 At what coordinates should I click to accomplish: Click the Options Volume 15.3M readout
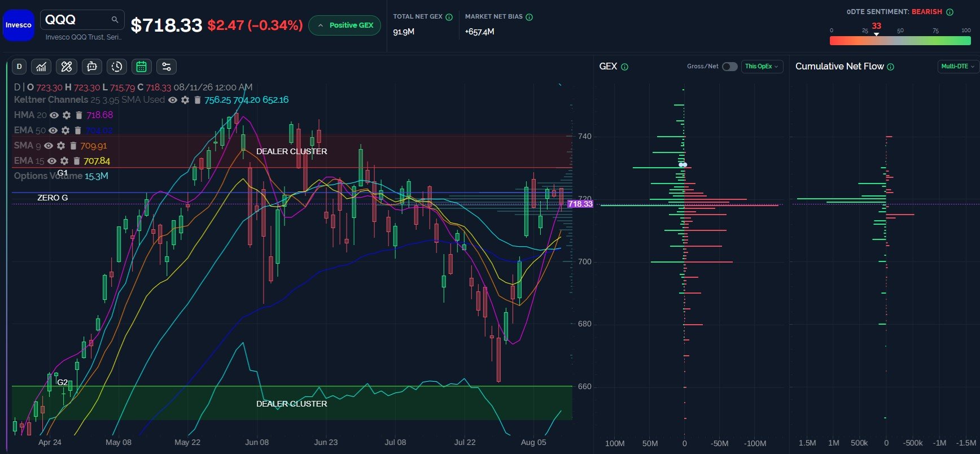pyautogui.click(x=61, y=176)
